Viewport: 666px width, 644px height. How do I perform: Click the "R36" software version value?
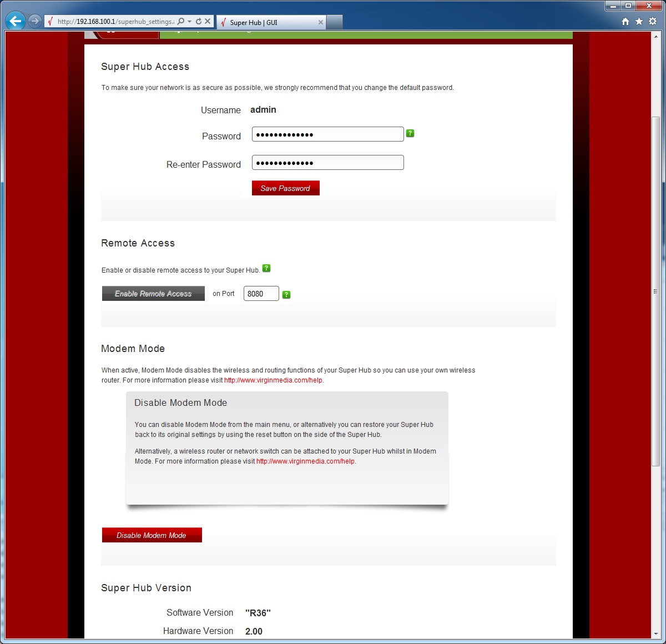(258, 613)
